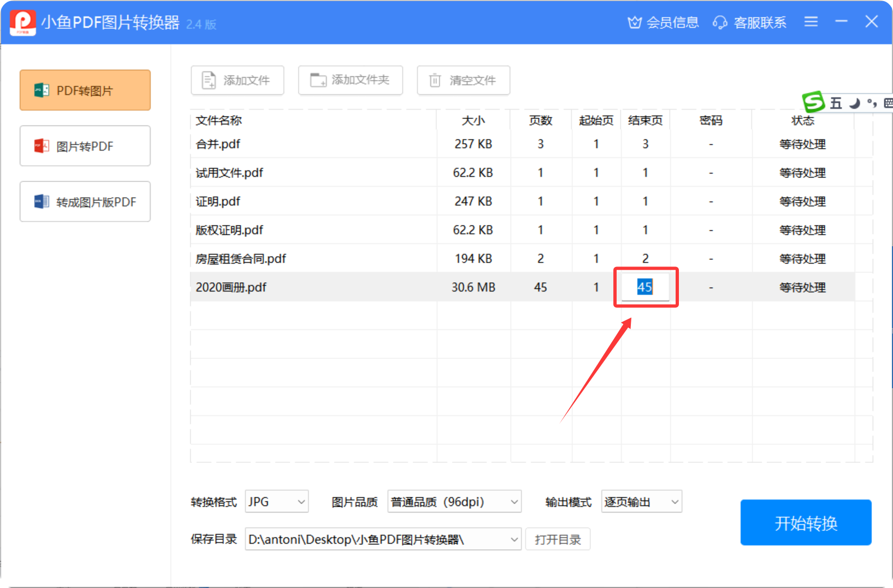Switch to the PDF转图片 tab
Image resolution: width=893 pixels, height=588 pixels.
[85, 90]
